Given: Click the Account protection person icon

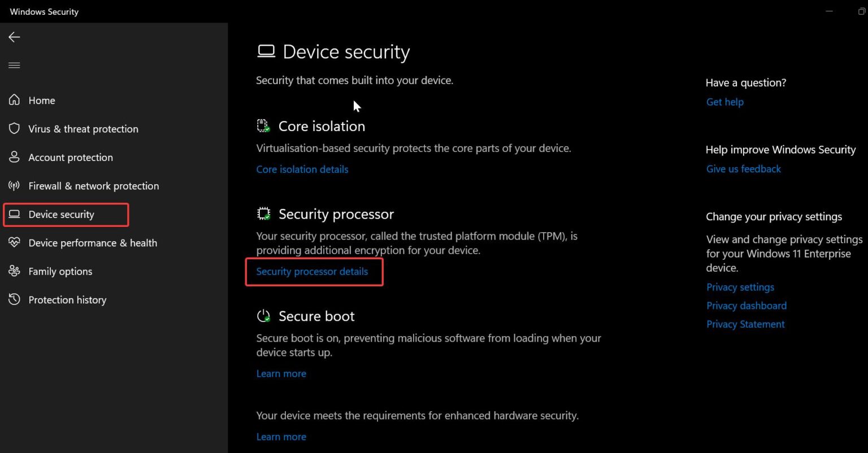Looking at the screenshot, I should [14, 157].
